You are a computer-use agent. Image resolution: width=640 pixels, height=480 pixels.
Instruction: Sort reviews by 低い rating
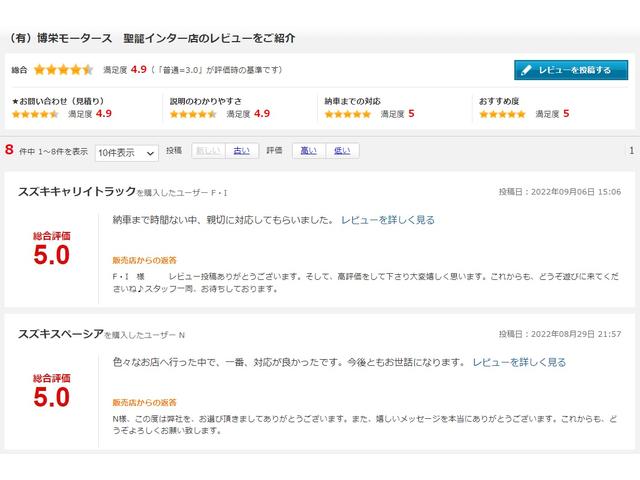click(x=341, y=151)
